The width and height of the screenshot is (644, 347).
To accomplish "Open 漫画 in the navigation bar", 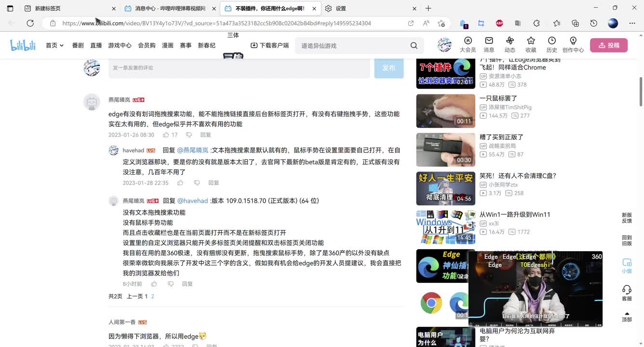I will 168,45.
